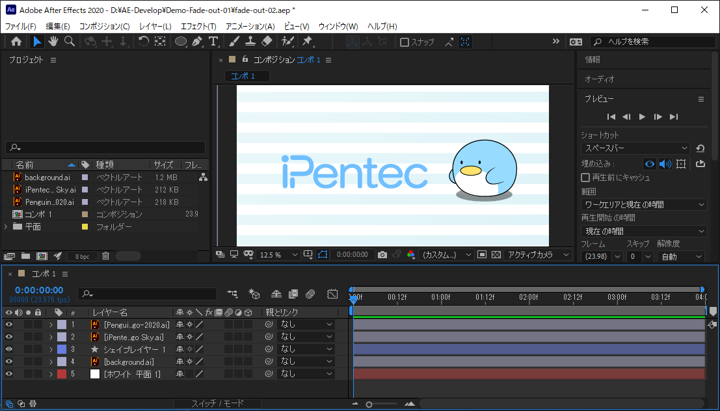Open the ファイル(F) menu

tap(20, 26)
